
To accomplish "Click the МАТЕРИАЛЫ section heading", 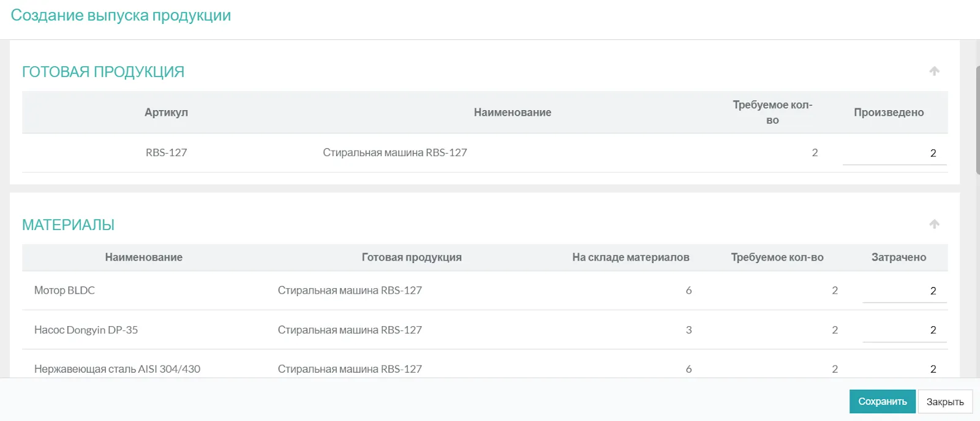I will [68, 225].
